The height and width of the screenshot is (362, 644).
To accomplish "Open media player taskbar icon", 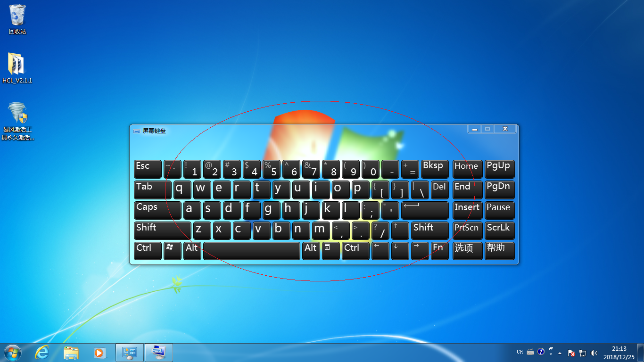I will 99,353.
